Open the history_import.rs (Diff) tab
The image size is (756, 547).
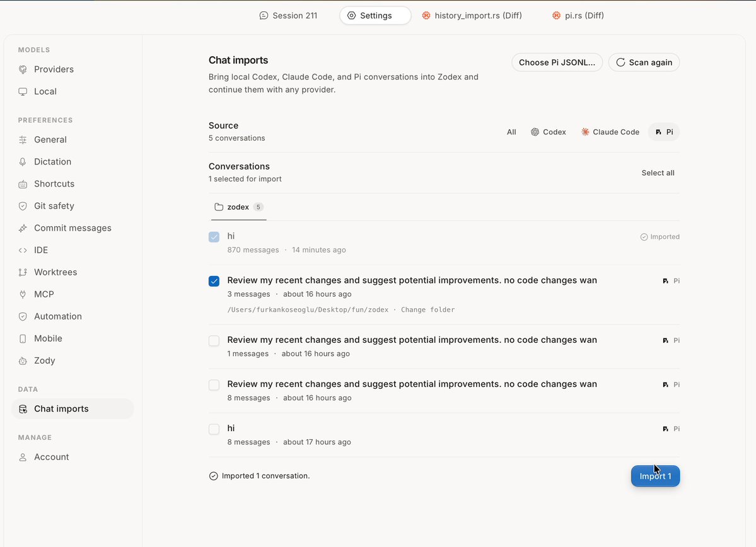coord(472,15)
